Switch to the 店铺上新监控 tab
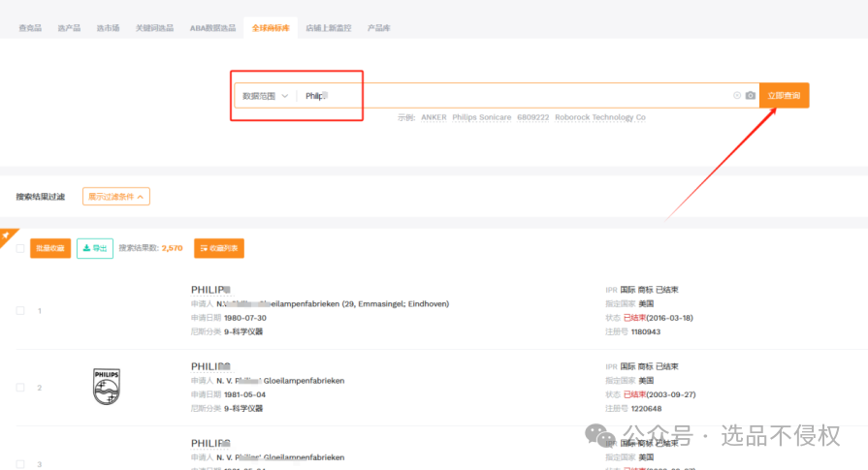 pyautogui.click(x=328, y=28)
